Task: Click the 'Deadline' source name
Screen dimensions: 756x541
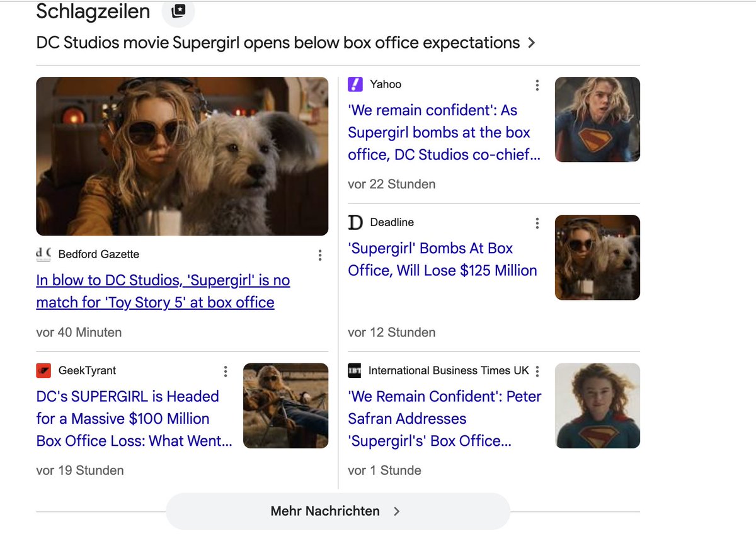Action: (x=392, y=222)
